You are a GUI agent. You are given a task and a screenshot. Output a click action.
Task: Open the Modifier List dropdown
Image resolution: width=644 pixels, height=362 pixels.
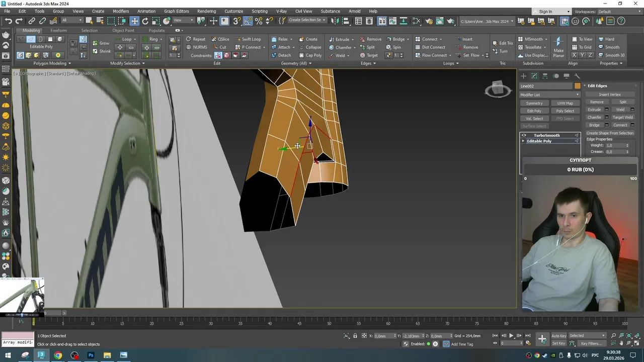click(x=549, y=95)
